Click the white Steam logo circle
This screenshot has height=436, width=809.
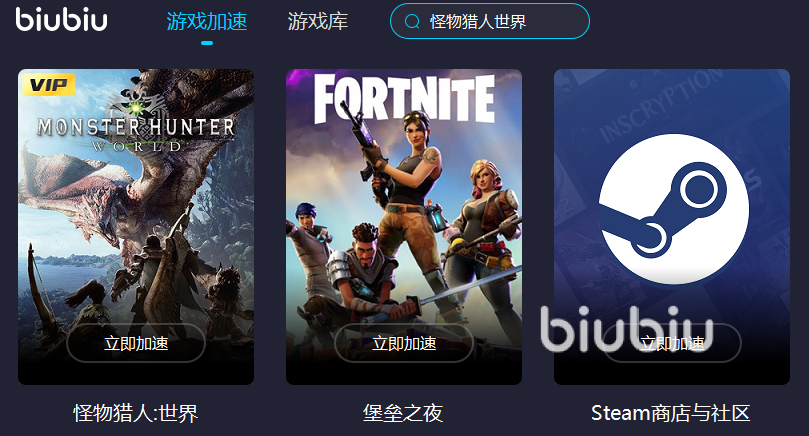(x=673, y=209)
